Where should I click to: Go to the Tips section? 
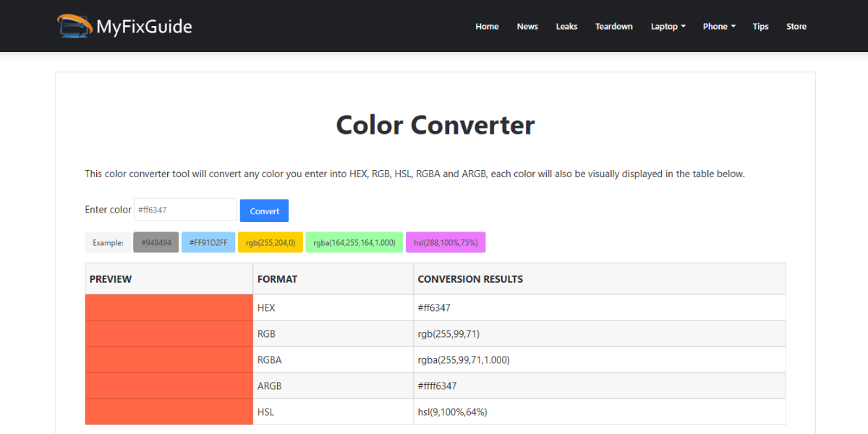click(760, 26)
